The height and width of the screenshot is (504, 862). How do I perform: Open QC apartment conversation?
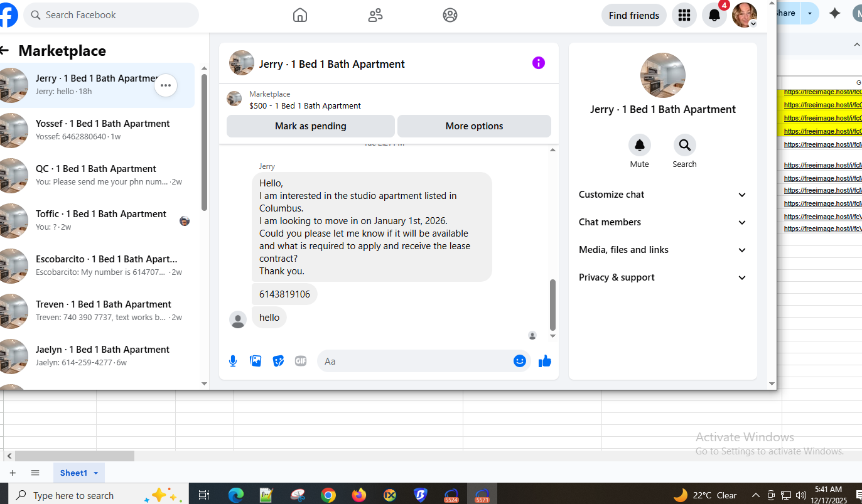[97, 176]
